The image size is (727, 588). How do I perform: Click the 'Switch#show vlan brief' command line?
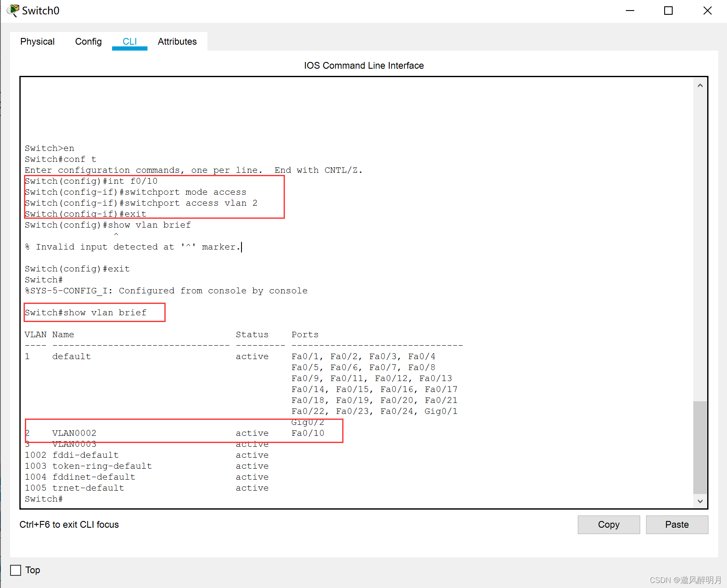click(x=86, y=313)
